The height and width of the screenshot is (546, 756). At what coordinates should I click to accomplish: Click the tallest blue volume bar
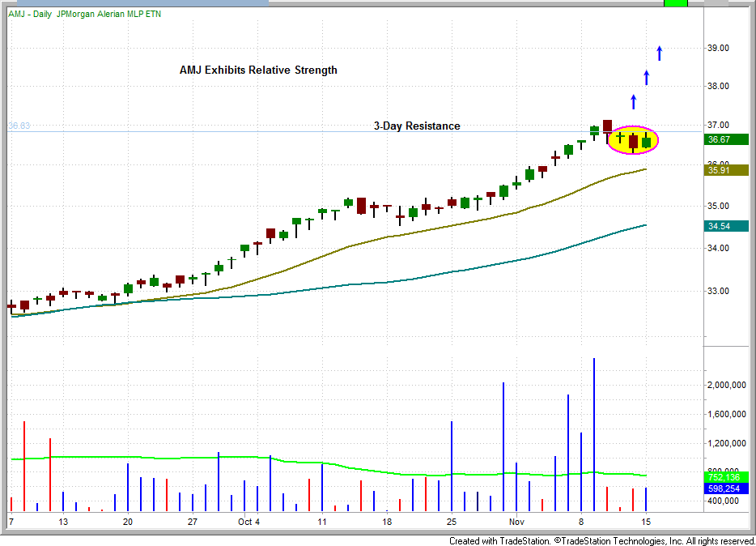594,434
